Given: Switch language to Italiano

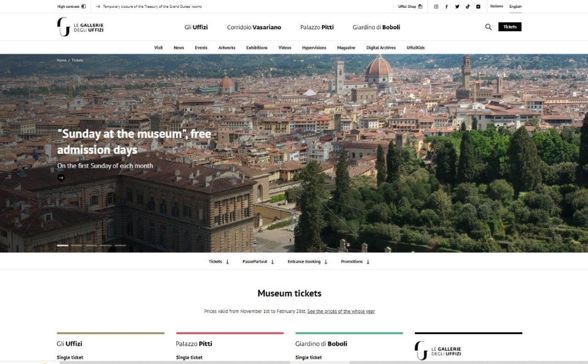Looking at the screenshot, I should point(496,6).
